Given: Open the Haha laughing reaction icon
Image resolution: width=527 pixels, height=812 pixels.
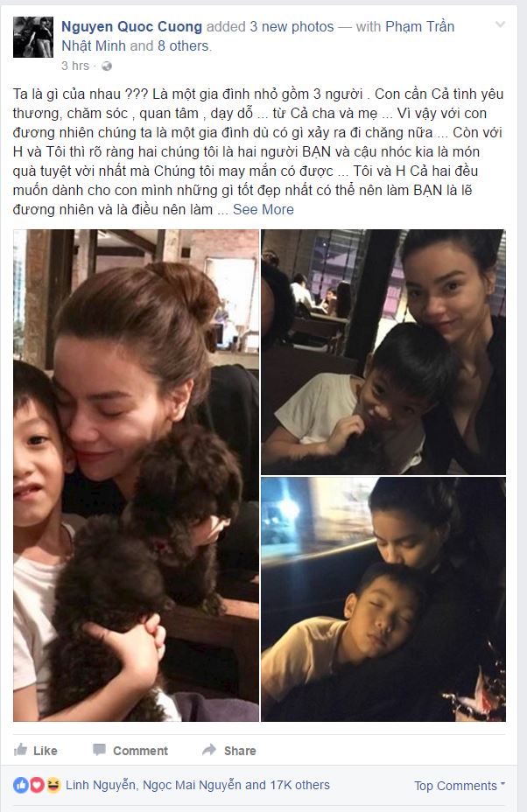Looking at the screenshot, I should click(x=53, y=785).
